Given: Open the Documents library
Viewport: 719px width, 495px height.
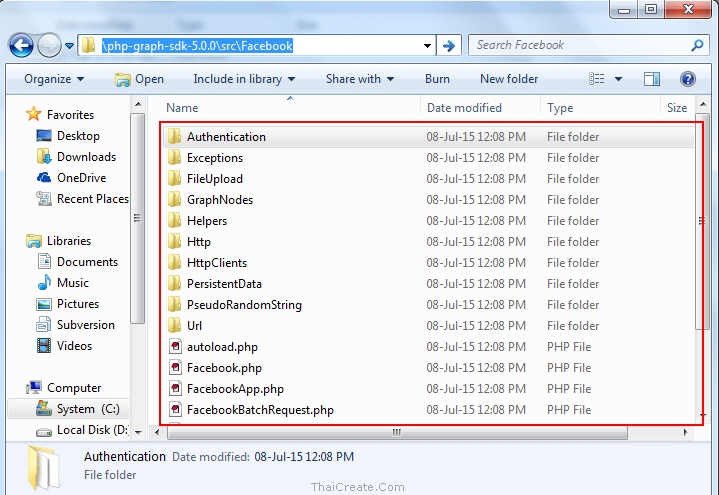Looking at the screenshot, I should pos(77,262).
